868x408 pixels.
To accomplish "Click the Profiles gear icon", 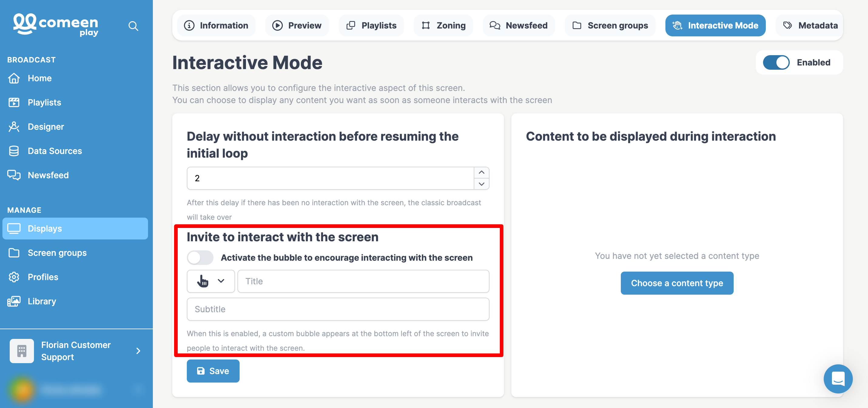I will [14, 277].
